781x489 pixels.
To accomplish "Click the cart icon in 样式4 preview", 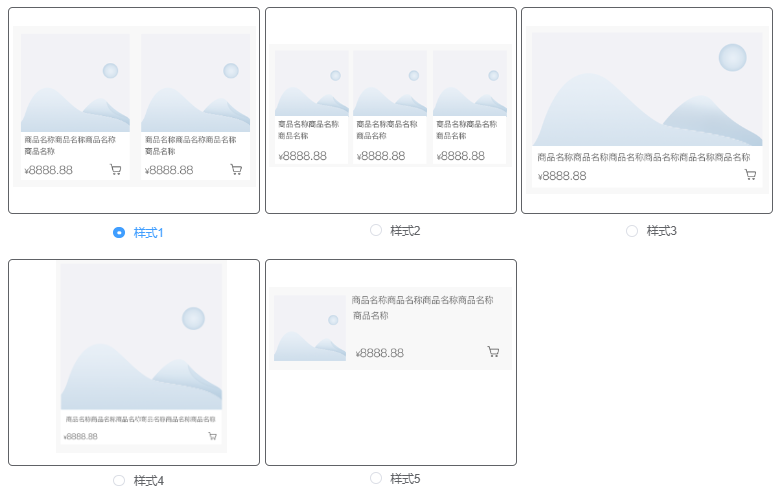I will click(212, 436).
